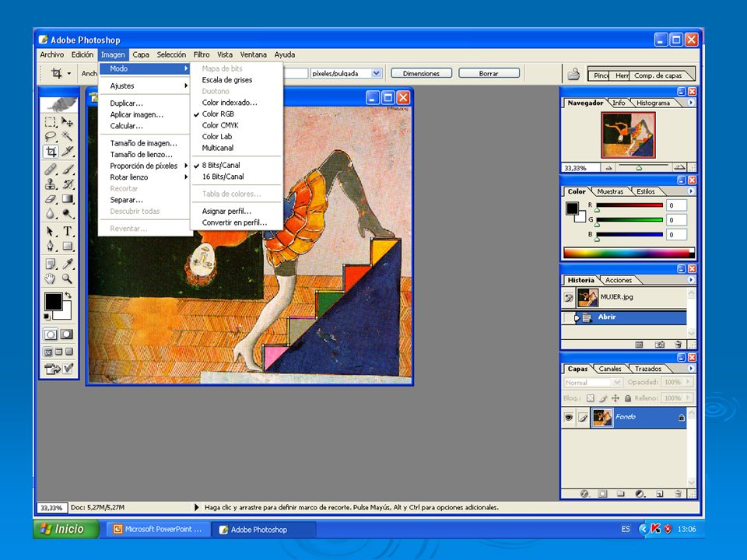Open Microsoft PowerPoint from the taskbar

[158, 530]
